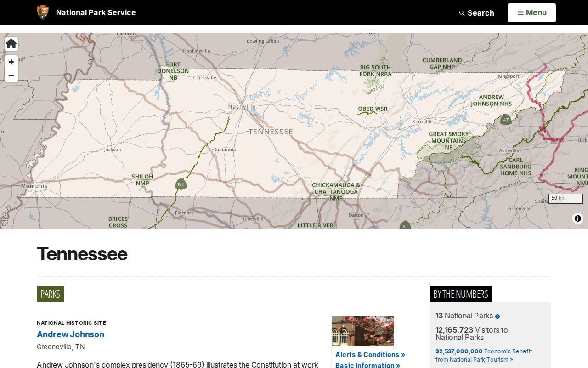The height and width of the screenshot is (368, 588).
Task: Click the help icon beside National Parks count
Action: (x=498, y=316)
